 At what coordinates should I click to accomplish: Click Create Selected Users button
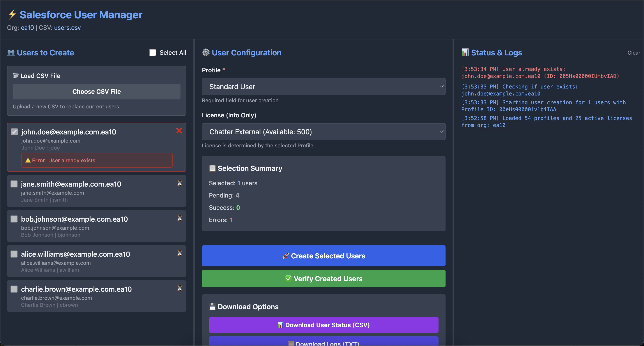pos(324,256)
